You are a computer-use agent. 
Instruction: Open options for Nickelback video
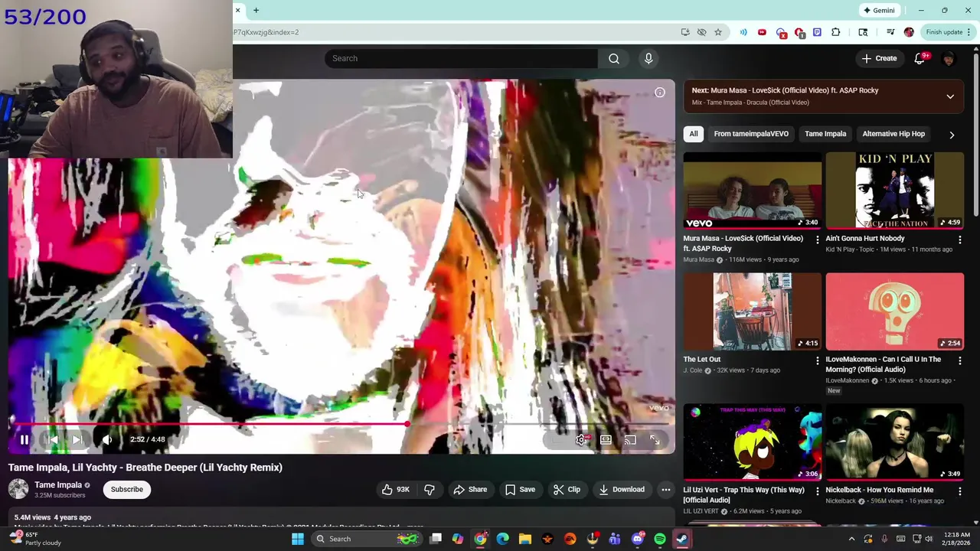tap(959, 491)
